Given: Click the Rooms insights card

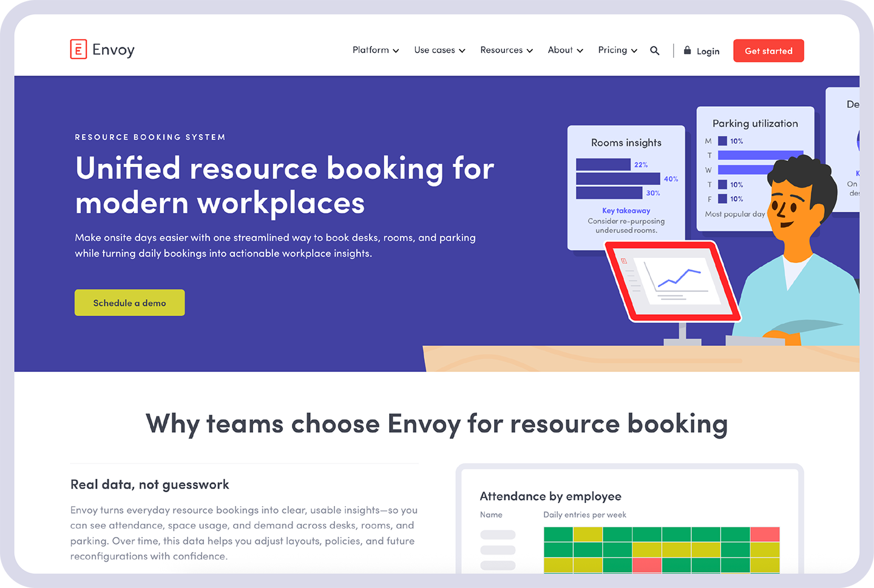Looking at the screenshot, I should click(x=626, y=187).
